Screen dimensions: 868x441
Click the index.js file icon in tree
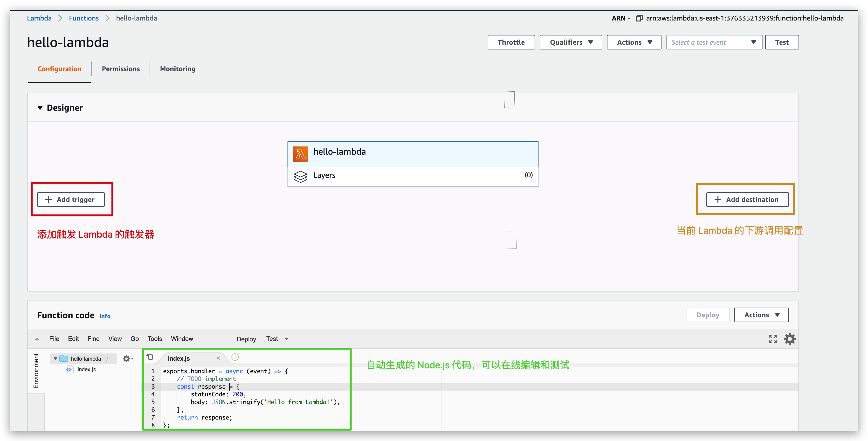tap(70, 370)
